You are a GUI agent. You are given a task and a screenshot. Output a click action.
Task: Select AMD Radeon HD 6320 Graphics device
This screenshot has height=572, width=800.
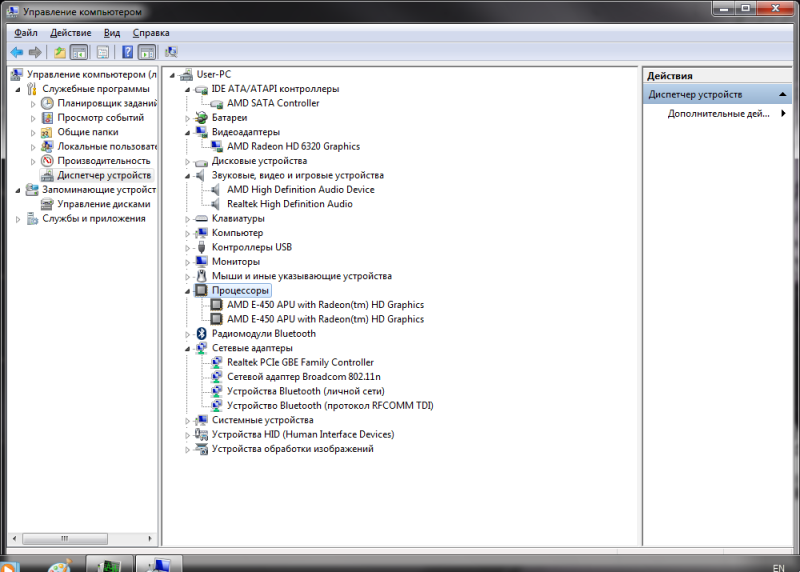[x=292, y=146]
